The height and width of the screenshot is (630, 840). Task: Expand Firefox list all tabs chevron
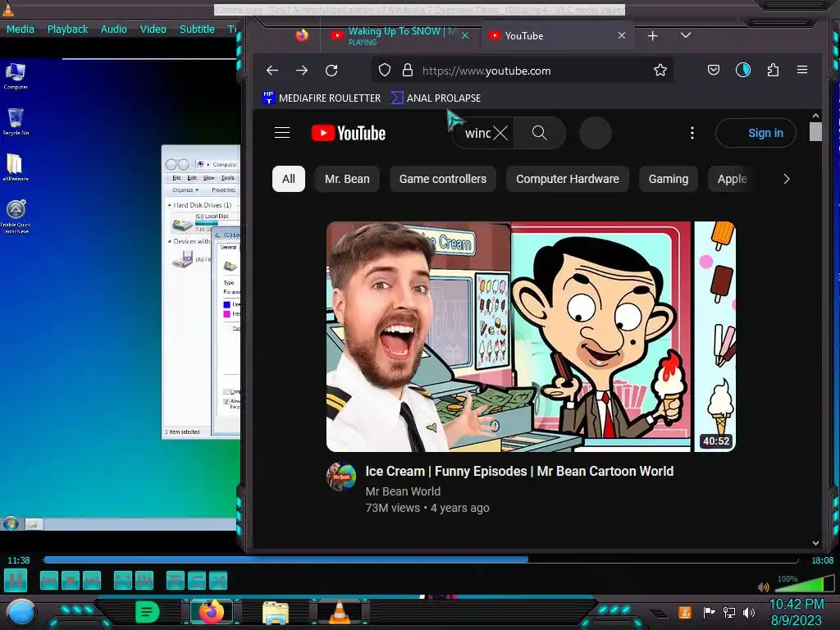tap(685, 35)
